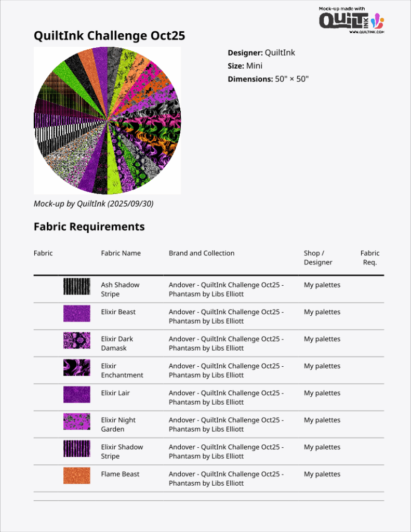Screen dimensions: 411x532
Task: Click the QuiltInk Challenge Oct25 title
Action: [109, 36]
